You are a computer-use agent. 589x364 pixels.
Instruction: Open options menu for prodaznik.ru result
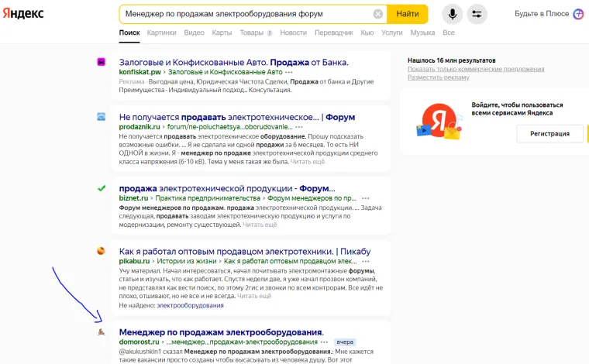pyautogui.click(x=299, y=127)
